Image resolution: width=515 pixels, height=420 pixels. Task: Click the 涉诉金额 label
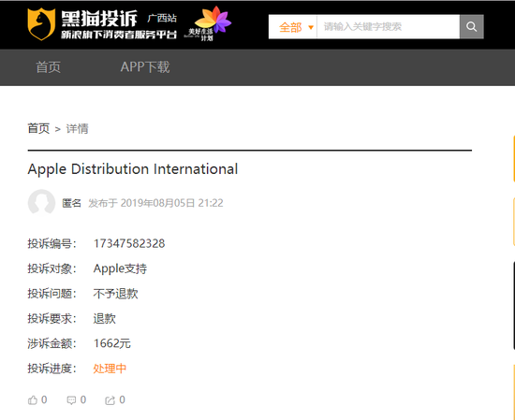(51, 343)
